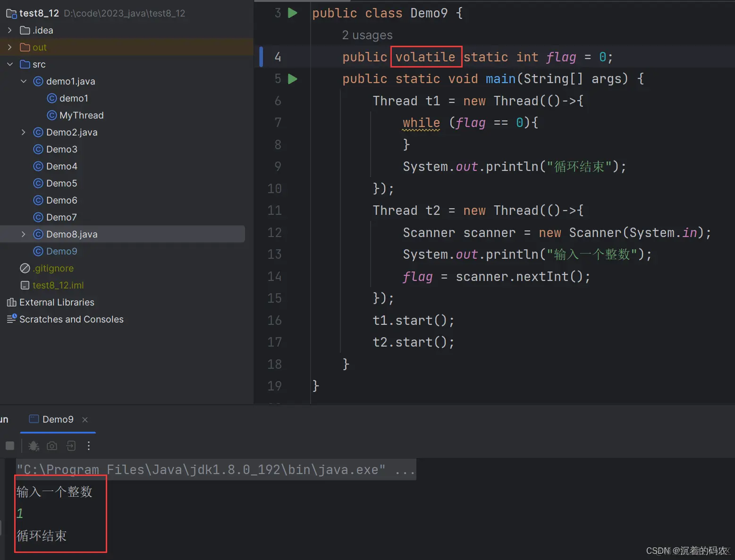Run class Demo9 from gutter arrow
735x560 pixels.
point(293,13)
